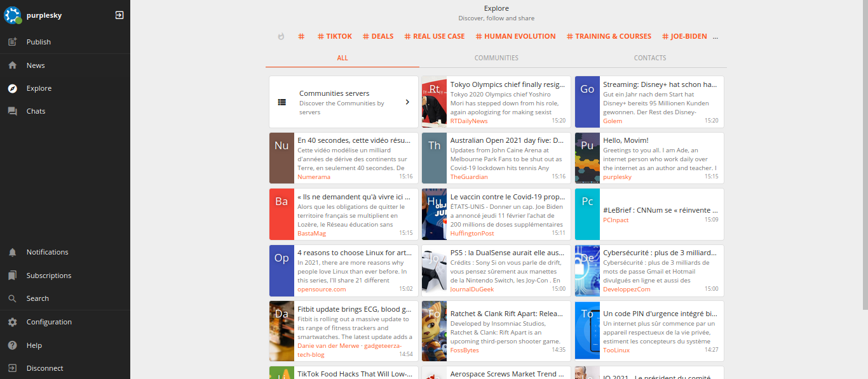This screenshot has width=868, height=379.
Task: Click the Numerama source link
Action: tap(314, 177)
